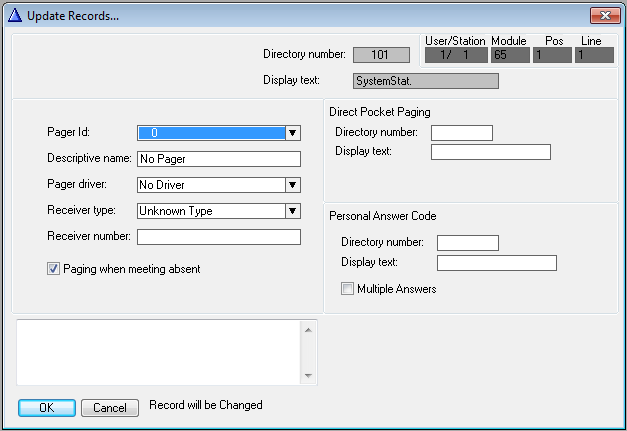Focus Personal Answer Code directory number field
The height and width of the screenshot is (431, 627).
point(467,243)
